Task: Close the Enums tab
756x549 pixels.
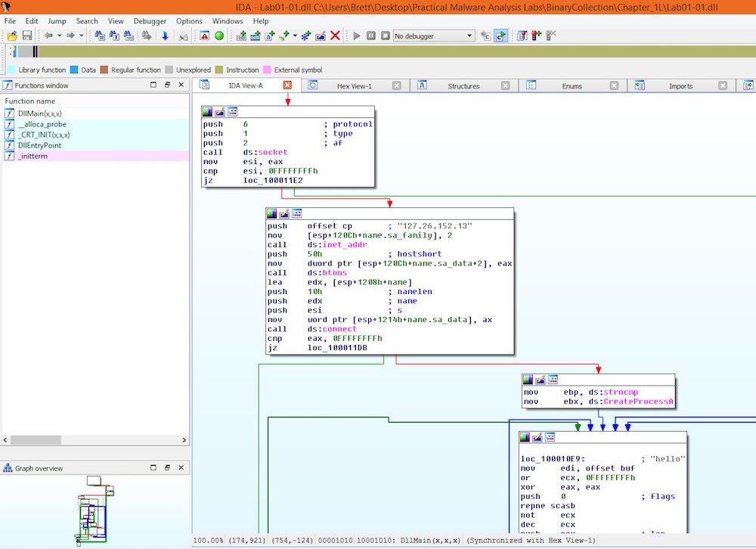Action: pyautogui.click(x=614, y=85)
